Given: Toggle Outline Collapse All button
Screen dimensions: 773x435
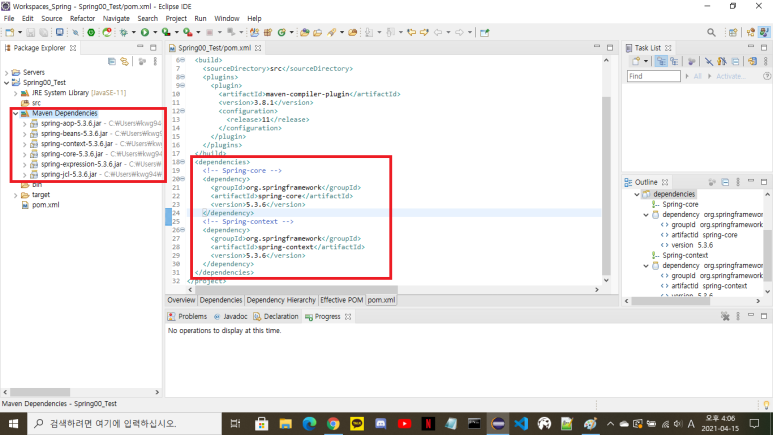Looking at the screenshot, I should pyautogui.click(x=725, y=182).
